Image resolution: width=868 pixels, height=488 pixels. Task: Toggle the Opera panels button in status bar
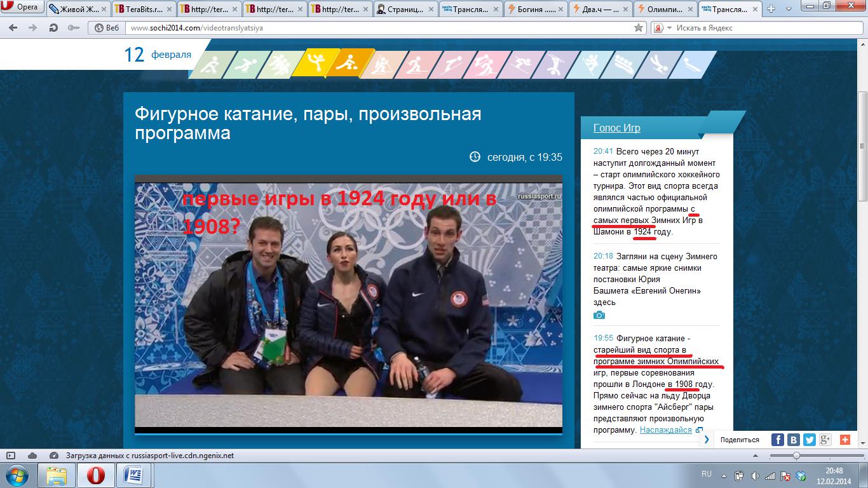pyautogui.click(x=10, y=456)
